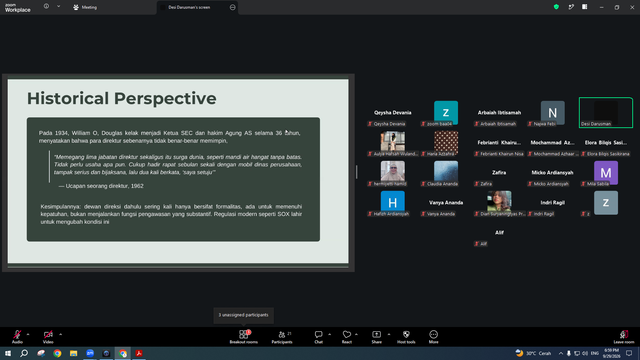Viewport: 640px width, 360px height.
Task: Switch to the Meeting tab
Action: point(85,7)
